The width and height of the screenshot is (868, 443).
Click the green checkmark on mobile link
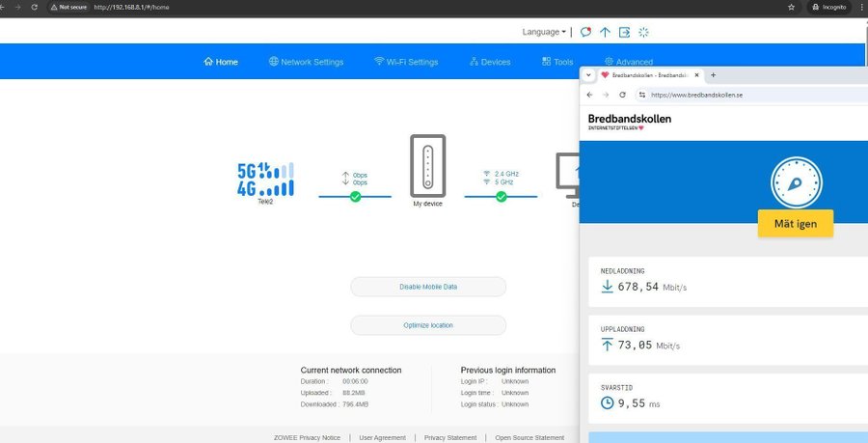pos(355,197)
